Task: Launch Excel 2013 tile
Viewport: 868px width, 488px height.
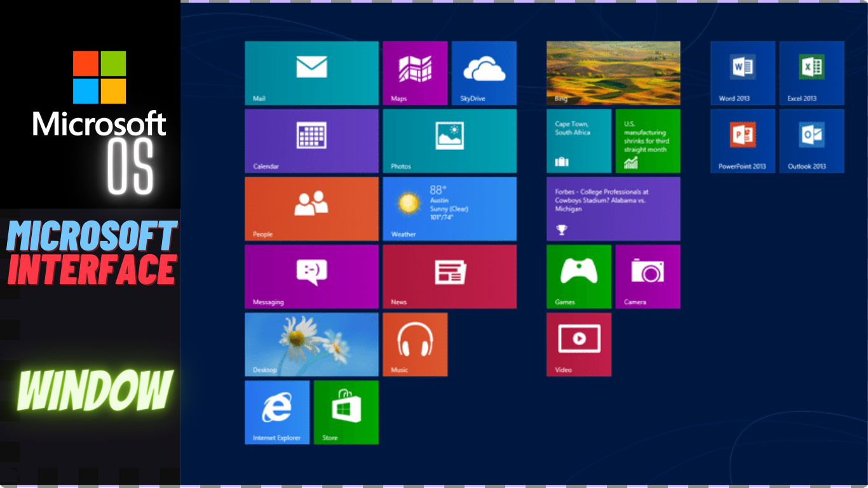Action: (x=812, y=73)
